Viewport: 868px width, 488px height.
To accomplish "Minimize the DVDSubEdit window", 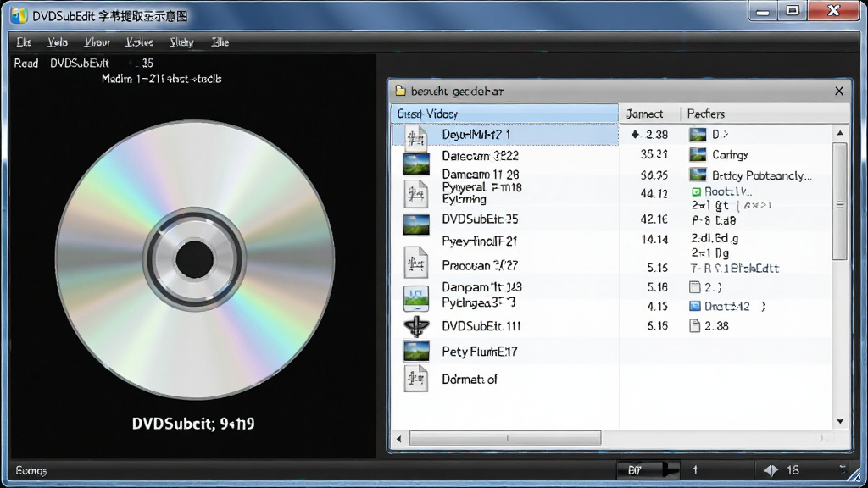I will 764,11.
